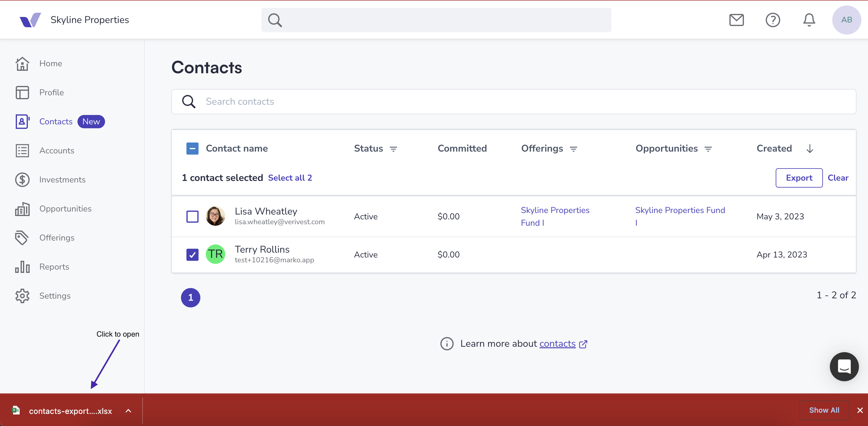The height and width of the screenshot is (426, 868).
Task: Close the downloads bar
Action: [x=860, y=410]
